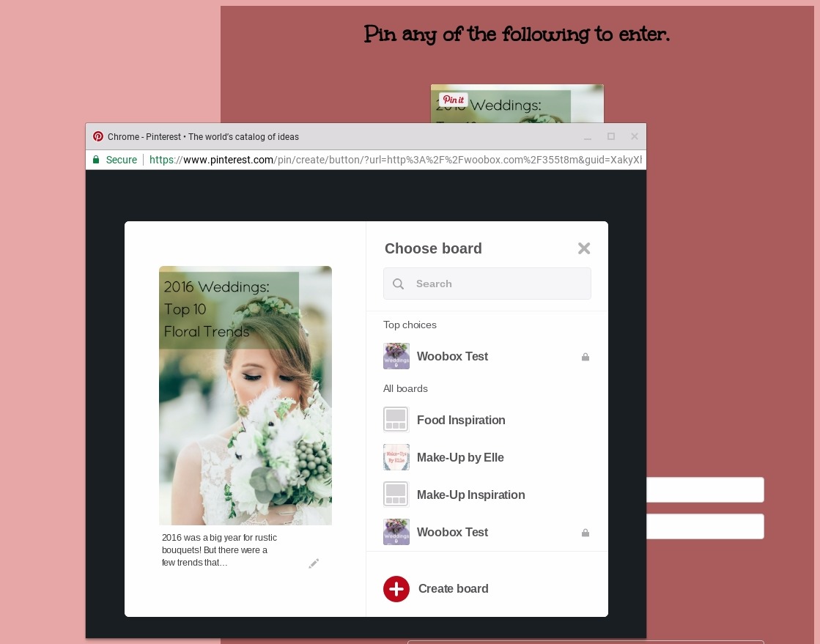Select the Make-Up by Elle board

487,457
